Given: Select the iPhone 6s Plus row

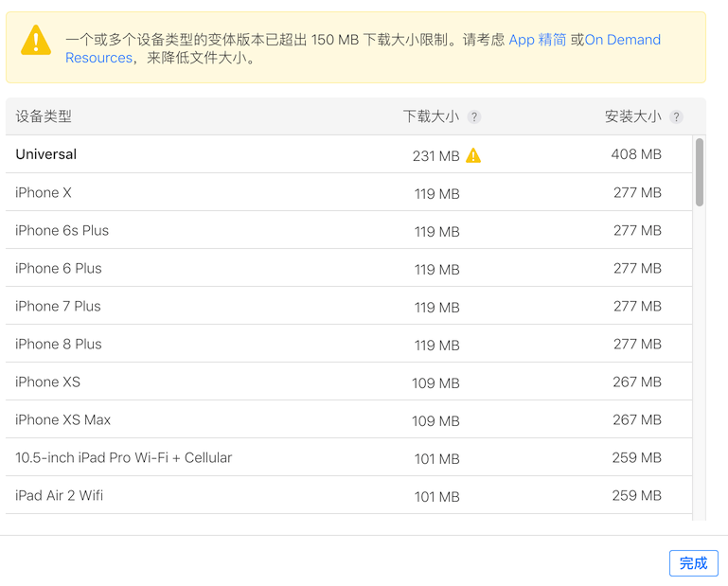Looking at the screenshot, I should click(348, 230).
